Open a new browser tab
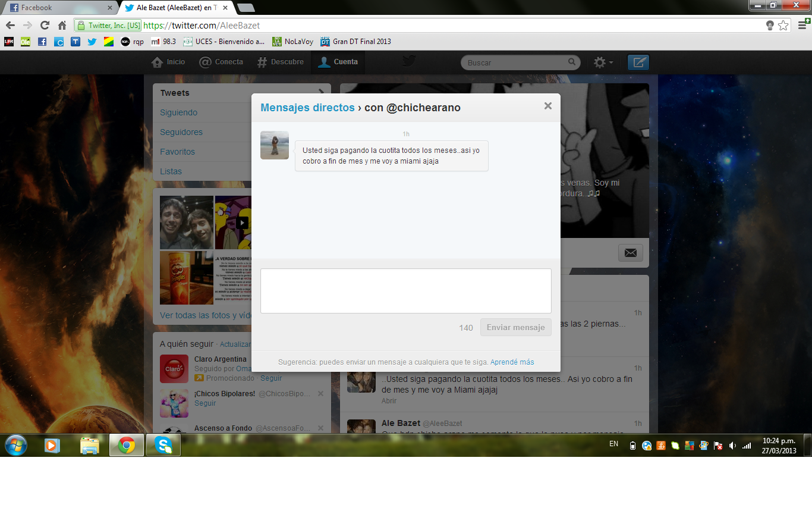 click(246, 8)
